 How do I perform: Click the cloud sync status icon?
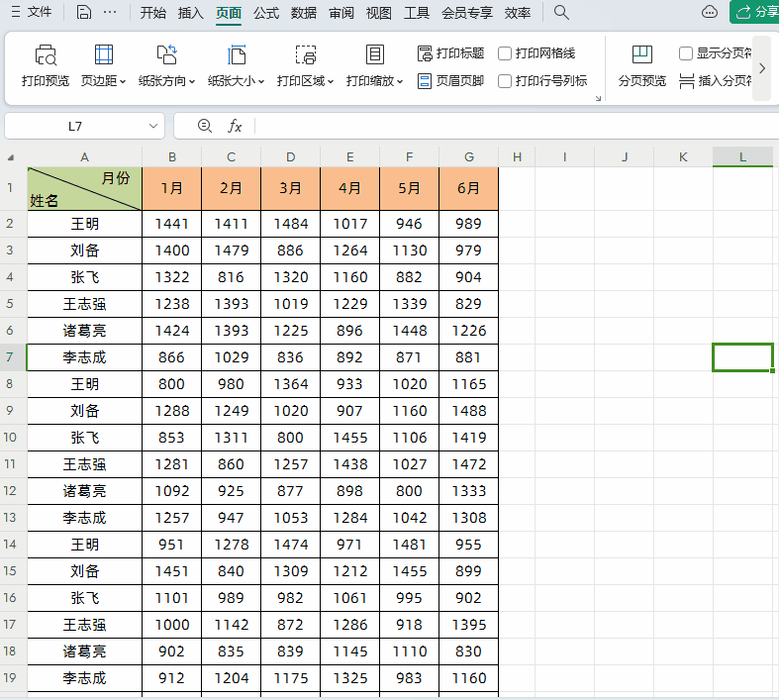click(709, 12)
